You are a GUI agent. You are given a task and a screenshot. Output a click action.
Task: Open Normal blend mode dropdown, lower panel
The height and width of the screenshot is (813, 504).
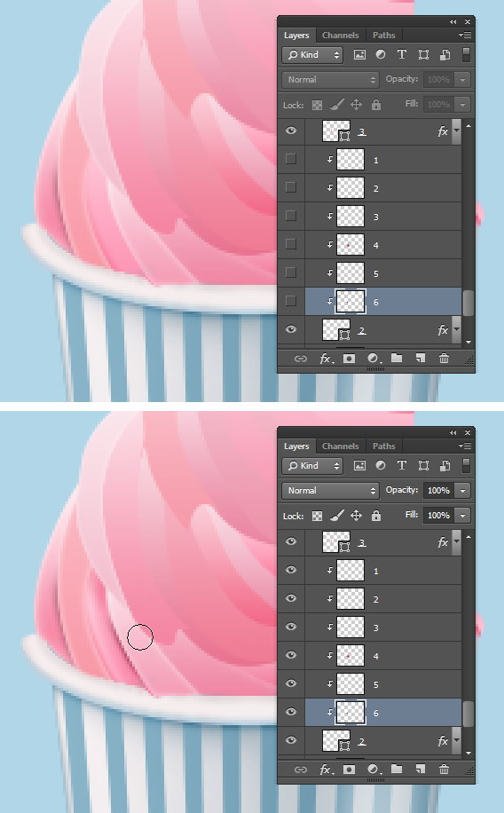pos(330,490)
